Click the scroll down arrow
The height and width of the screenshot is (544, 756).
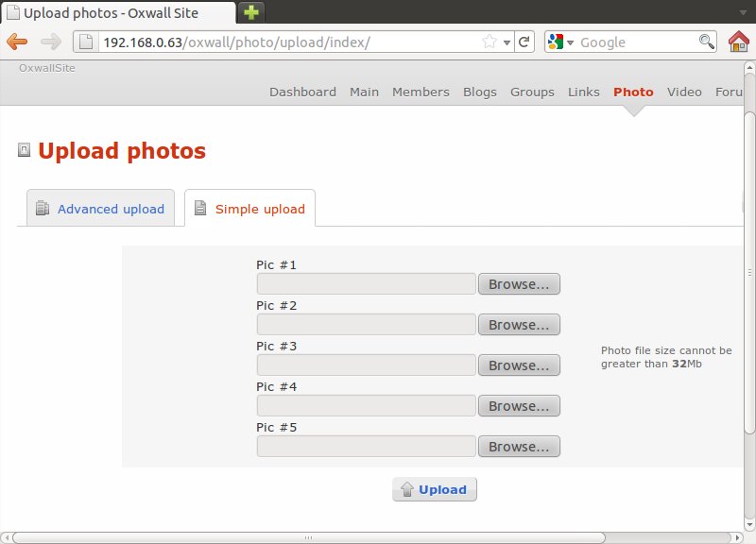coord(749,524)
